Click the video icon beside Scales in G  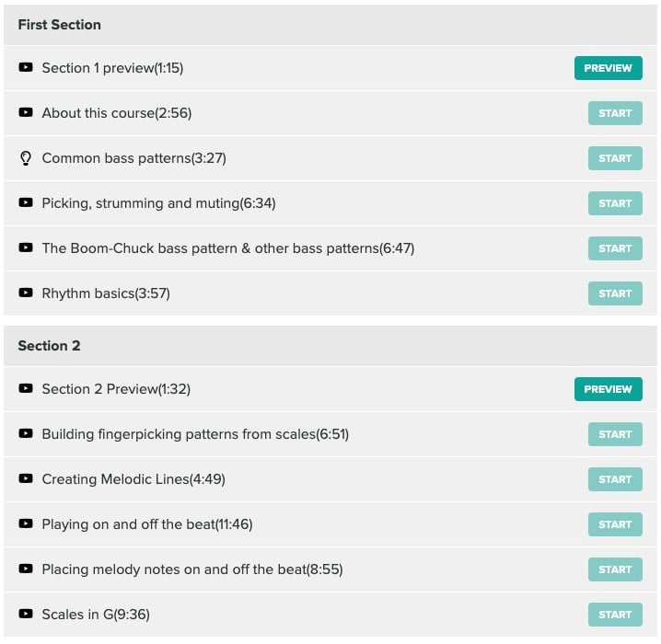(x=26, y=614)
